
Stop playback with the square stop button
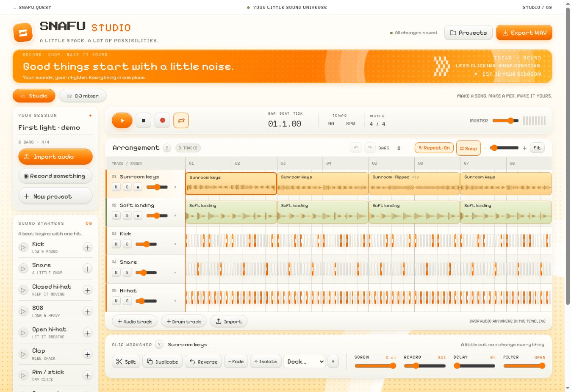coord(144,121)
